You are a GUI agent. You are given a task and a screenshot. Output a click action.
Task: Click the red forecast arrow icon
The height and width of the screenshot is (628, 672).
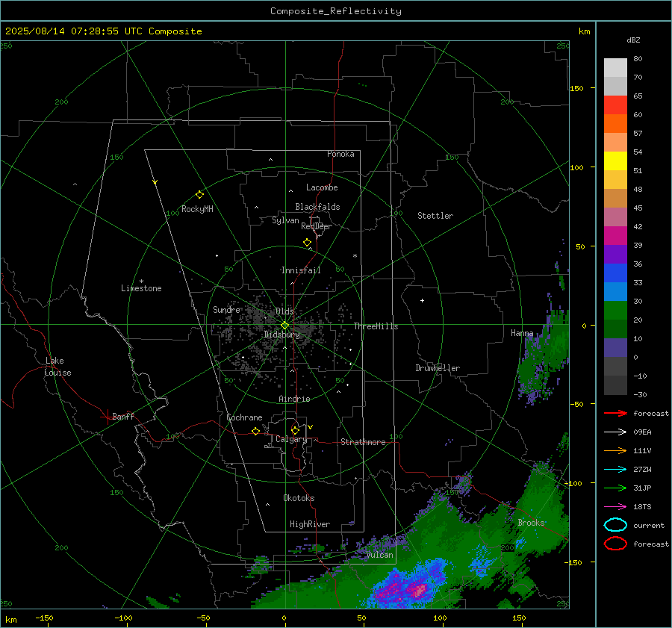(x=615, y=413)
